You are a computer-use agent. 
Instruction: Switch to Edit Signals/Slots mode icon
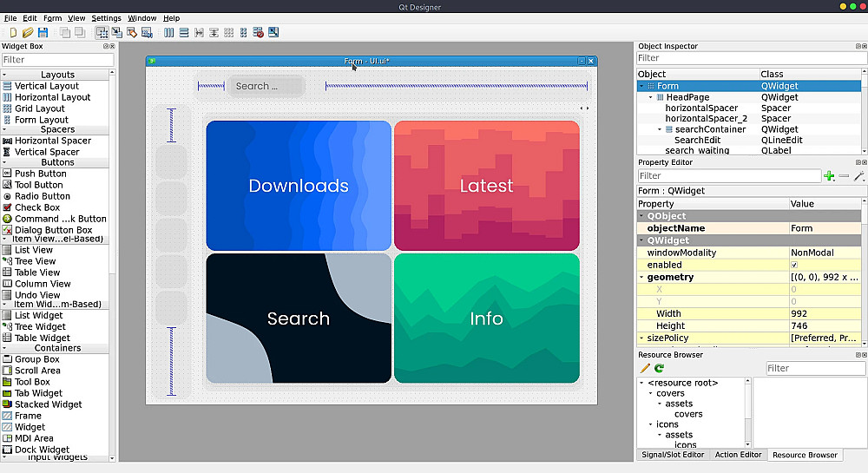117,33
